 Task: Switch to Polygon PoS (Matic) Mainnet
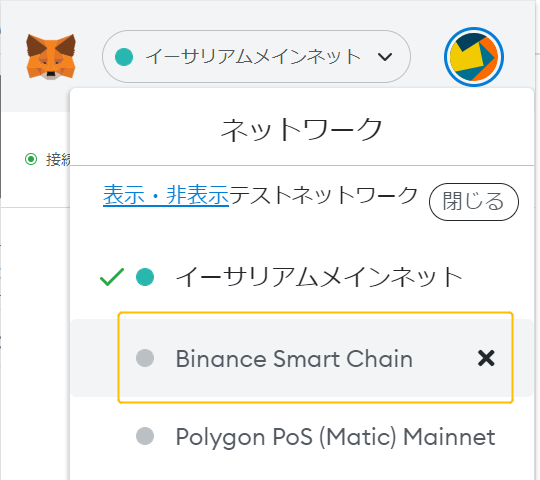click(x=335, y=437)
